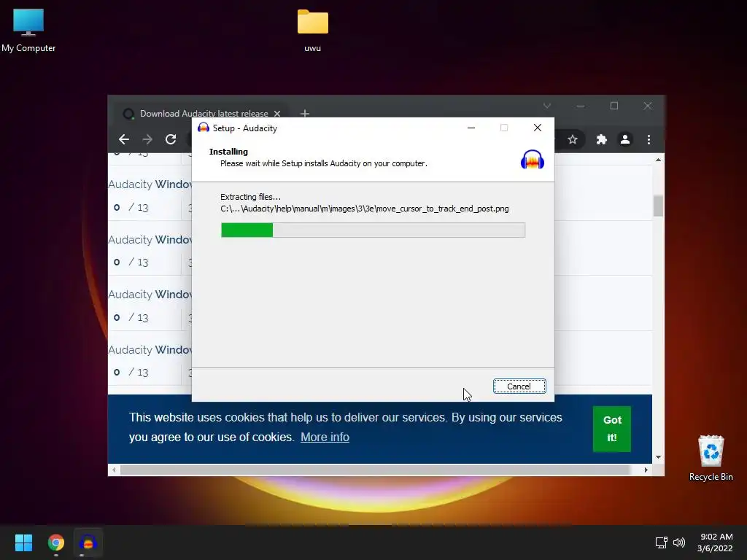Bookmark this page with the star icon
Viewport: 747px width, 560px height.
click(572, 139)
